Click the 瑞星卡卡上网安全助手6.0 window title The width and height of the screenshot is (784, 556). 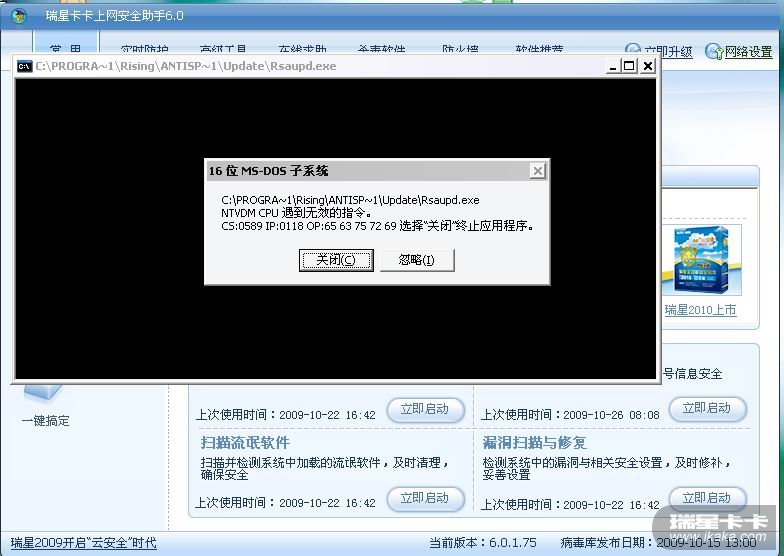(x=114, y=16)
